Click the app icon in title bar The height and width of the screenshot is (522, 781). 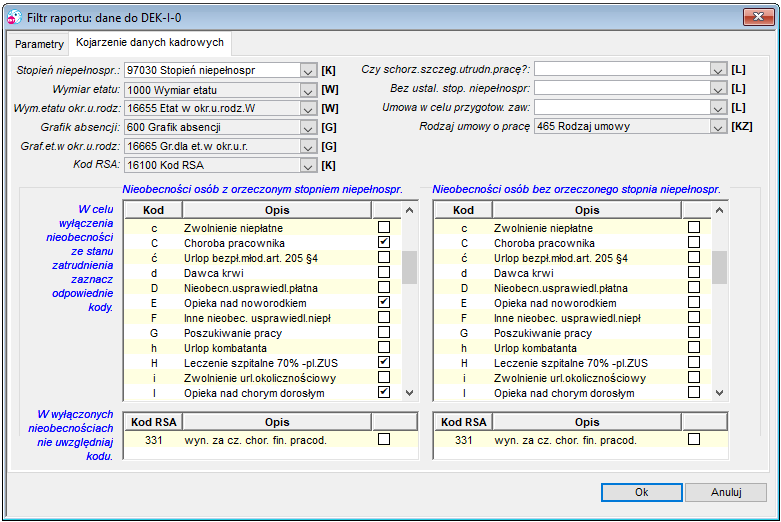point(14,17)
